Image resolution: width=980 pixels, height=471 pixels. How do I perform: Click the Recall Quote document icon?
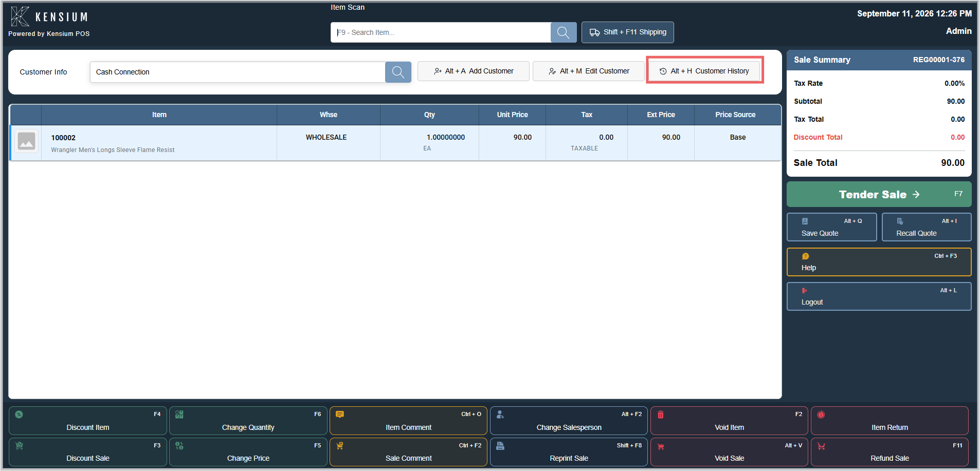click(x=900, y=221)
